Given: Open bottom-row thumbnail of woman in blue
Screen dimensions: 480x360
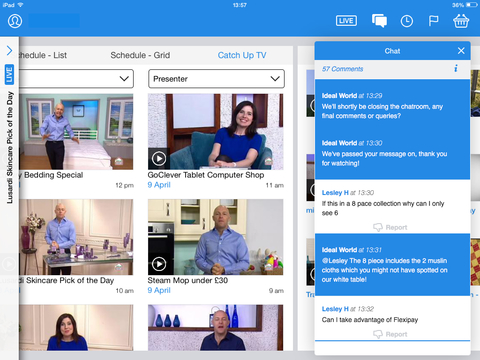Looking at the screenshot, I should coord(76,328).
